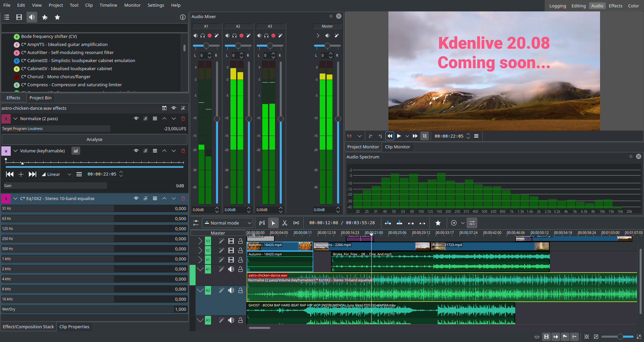Click the Master balance slider in mixer

tap(327, 46)
